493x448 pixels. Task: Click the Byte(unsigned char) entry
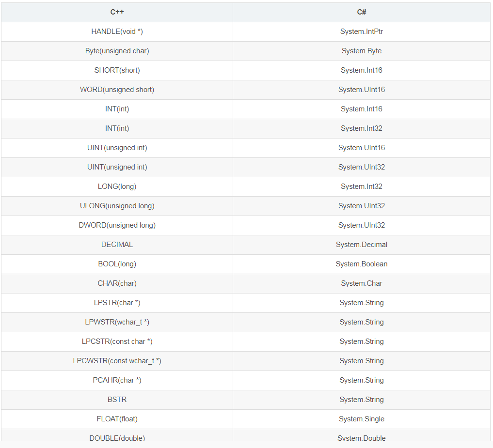pyautogui.click(x=117, y=51)
